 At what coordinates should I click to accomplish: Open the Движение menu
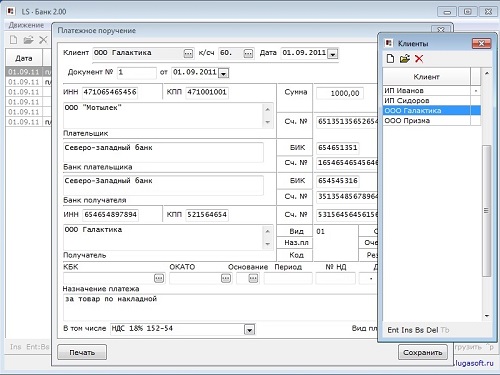[26, 25]
